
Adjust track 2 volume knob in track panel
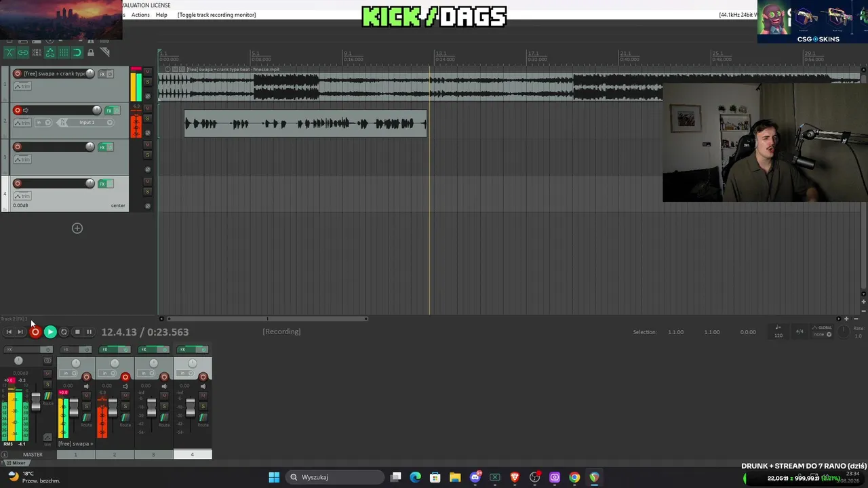click(96, 110)
